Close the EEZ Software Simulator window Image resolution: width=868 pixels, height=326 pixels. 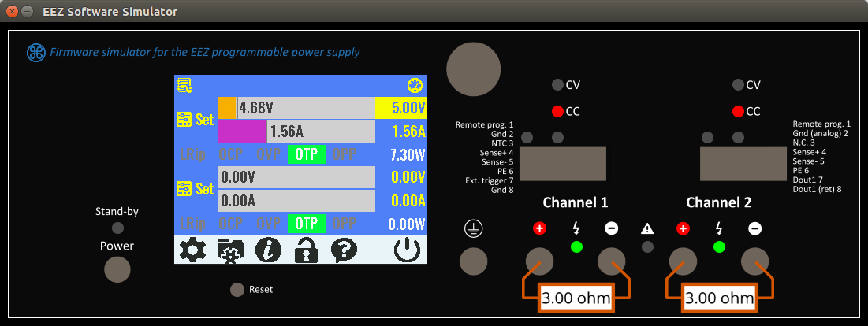[12, 11]
